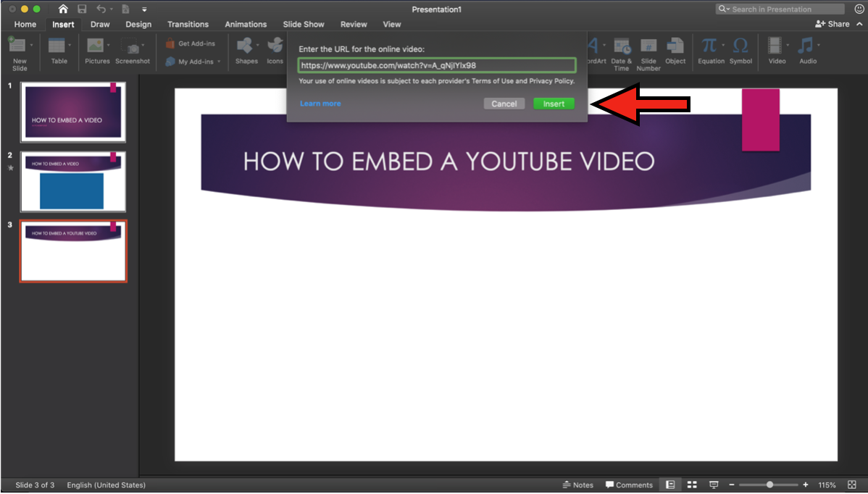Select the Shapes icon
This screenshot has width=868, height=494.
point(245,46)
